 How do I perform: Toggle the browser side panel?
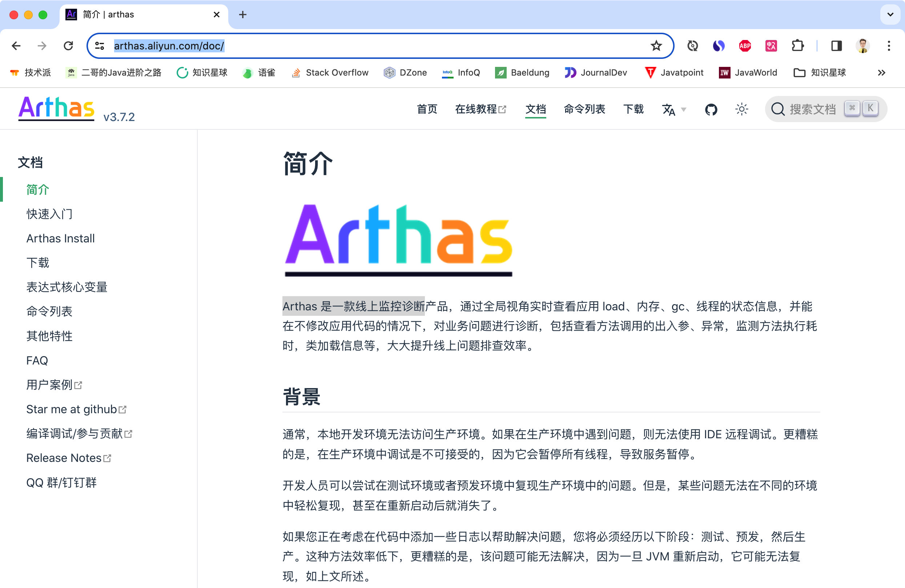(836, 46)
